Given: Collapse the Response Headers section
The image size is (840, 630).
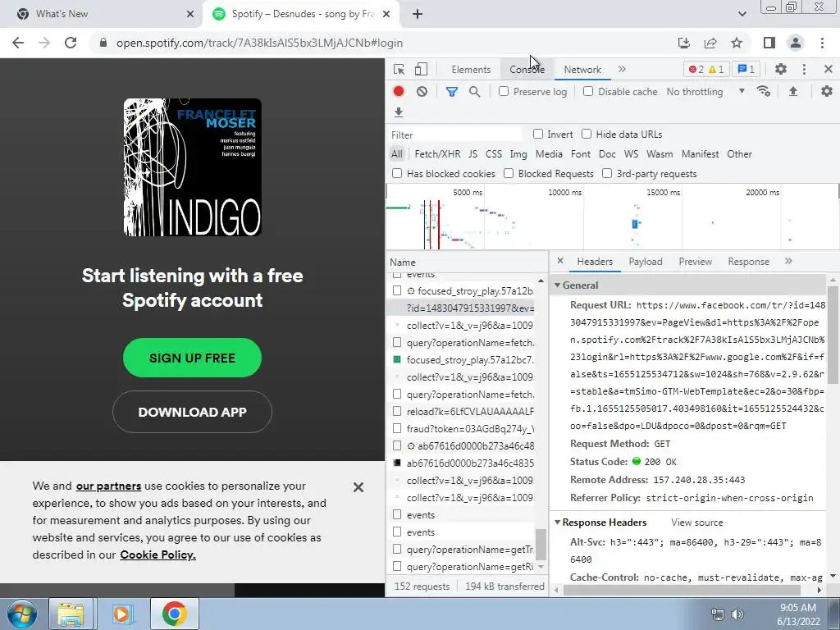Looking at the screenshot, I should coord(557,523).
